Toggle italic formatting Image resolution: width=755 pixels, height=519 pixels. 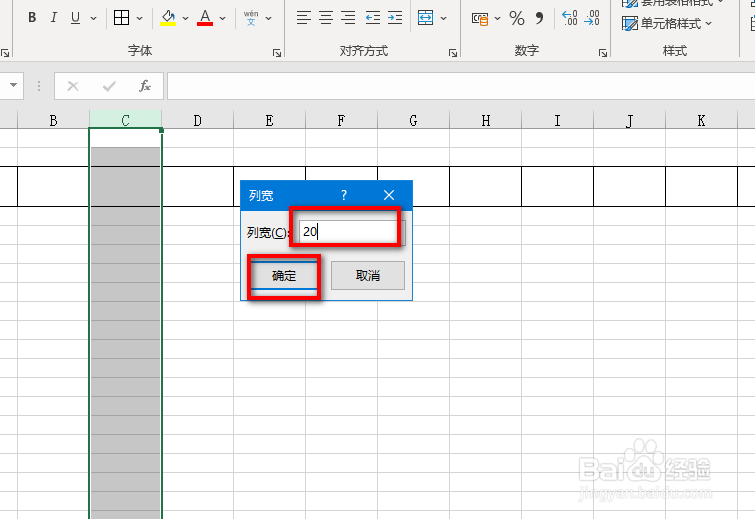pyautogui.click(x=53, y=18)
